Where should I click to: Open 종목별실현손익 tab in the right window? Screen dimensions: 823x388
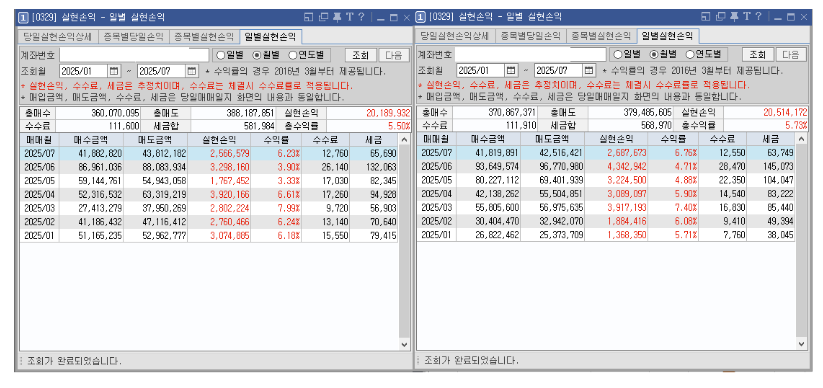click(601, 36)
